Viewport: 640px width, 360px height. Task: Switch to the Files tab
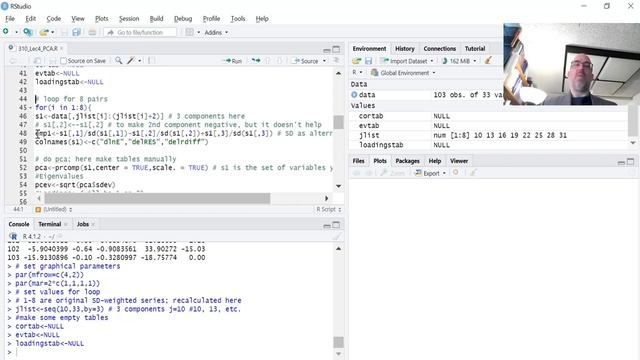pyautogui.click(x=358, y=161)
